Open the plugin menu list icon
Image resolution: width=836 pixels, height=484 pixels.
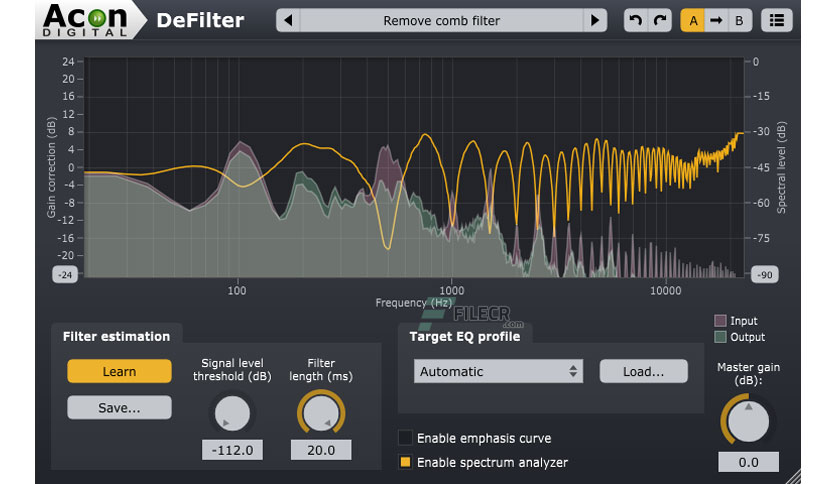[776, 21]
